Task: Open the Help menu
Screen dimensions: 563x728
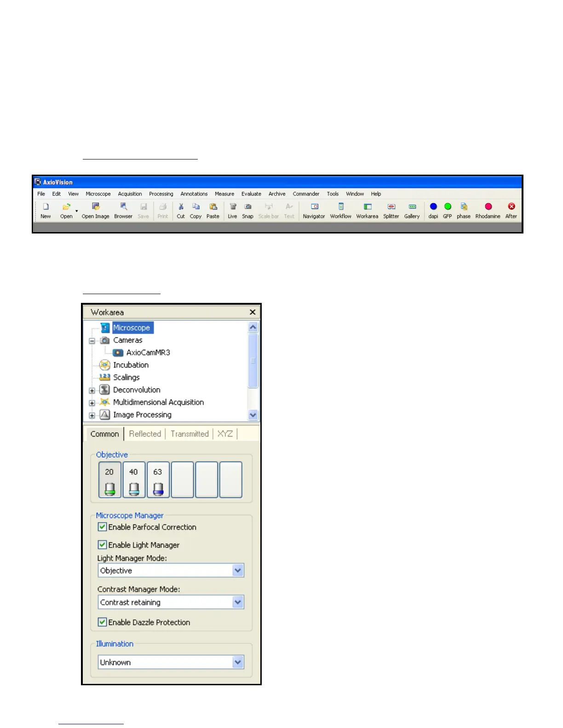Action: 376,194
